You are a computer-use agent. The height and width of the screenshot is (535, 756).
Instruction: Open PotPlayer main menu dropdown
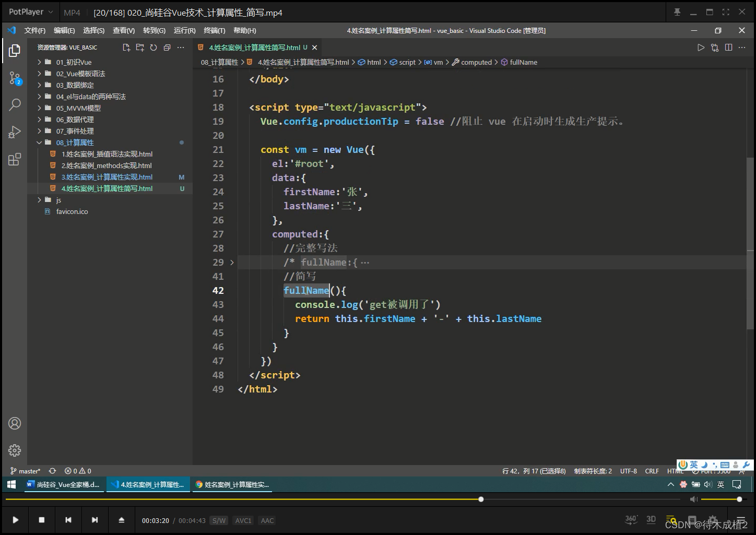[x=31, y=12]
